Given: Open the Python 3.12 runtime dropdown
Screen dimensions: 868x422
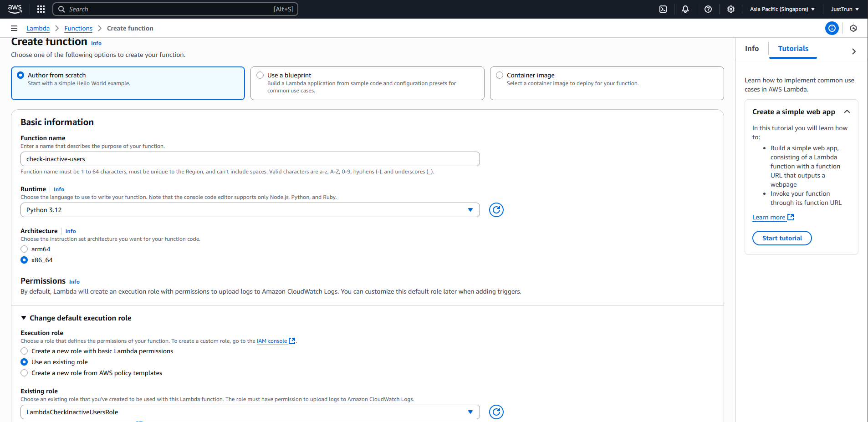Looking at the screenshot, I should [x=250, y=210].
